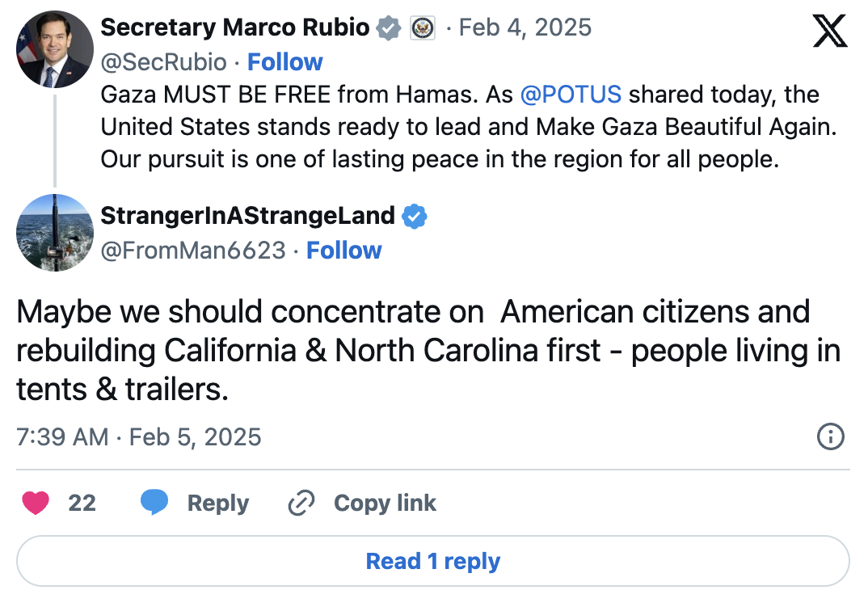The image size is (868, 607).
Task: Click the Copy link text
Action: 385,504
